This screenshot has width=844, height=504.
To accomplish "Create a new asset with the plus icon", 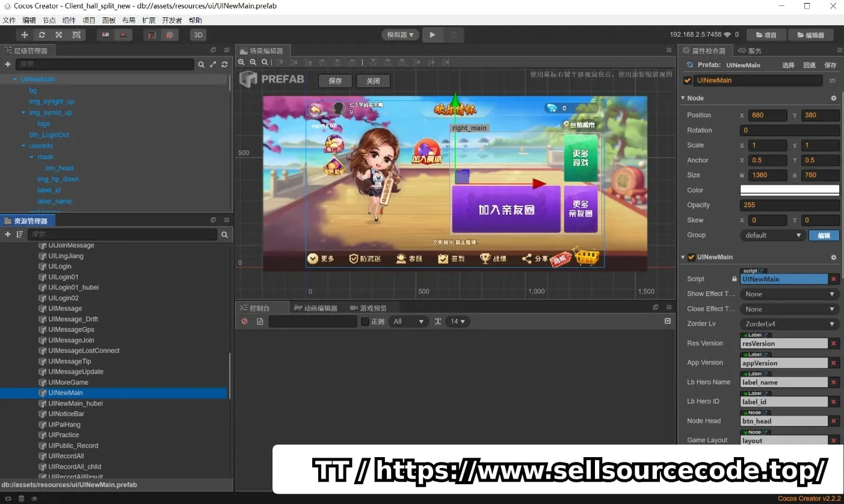I will tap(8, 235).
